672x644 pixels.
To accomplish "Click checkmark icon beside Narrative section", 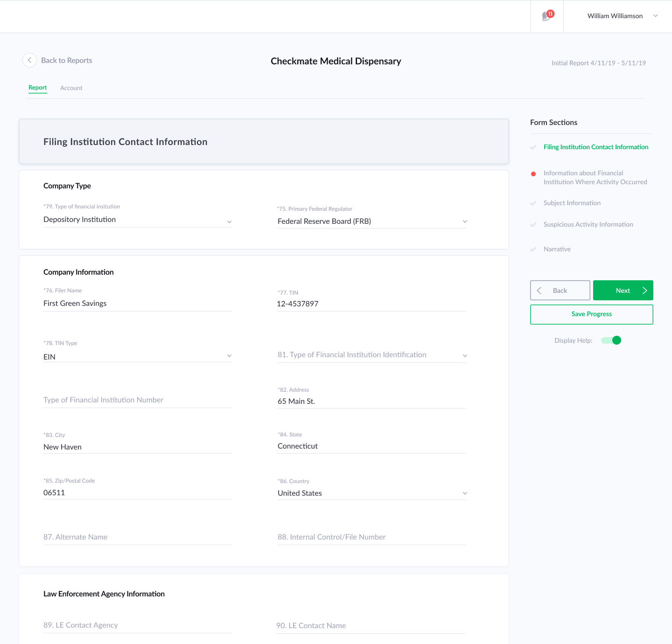I will point(533,249).
